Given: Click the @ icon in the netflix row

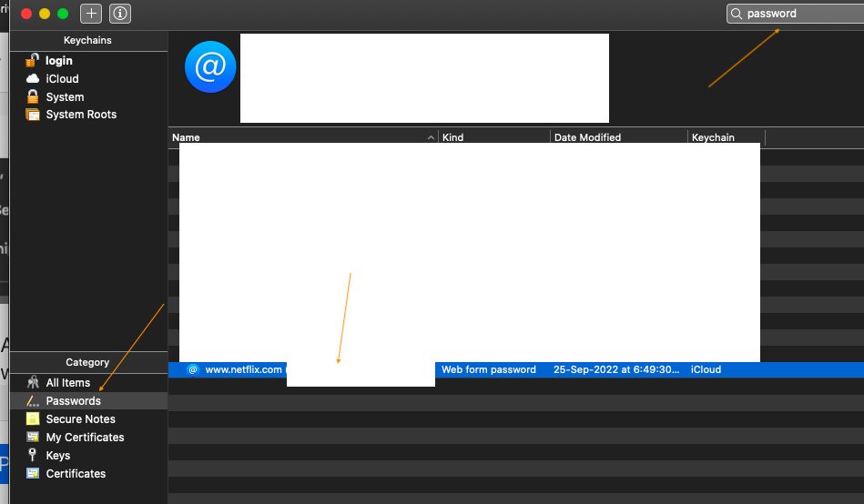Looking at the screenshot, I should pyautogui.click(x=193, y=369).
